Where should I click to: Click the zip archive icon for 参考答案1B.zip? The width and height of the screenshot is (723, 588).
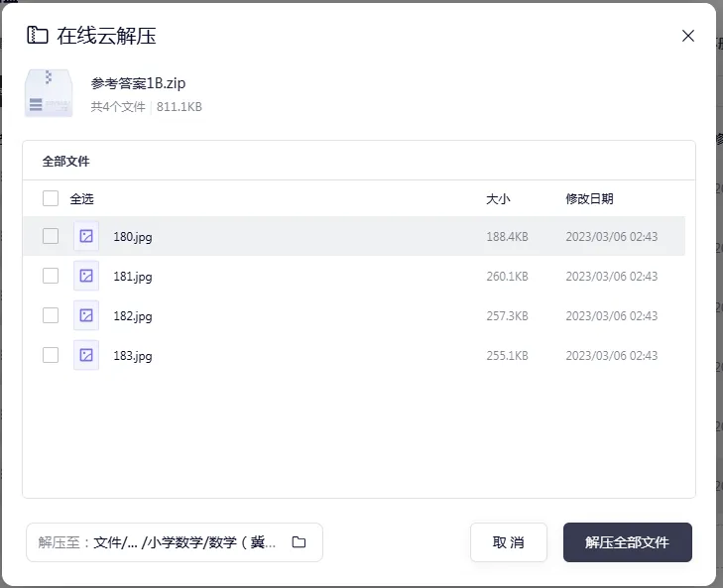click(49, 92)
